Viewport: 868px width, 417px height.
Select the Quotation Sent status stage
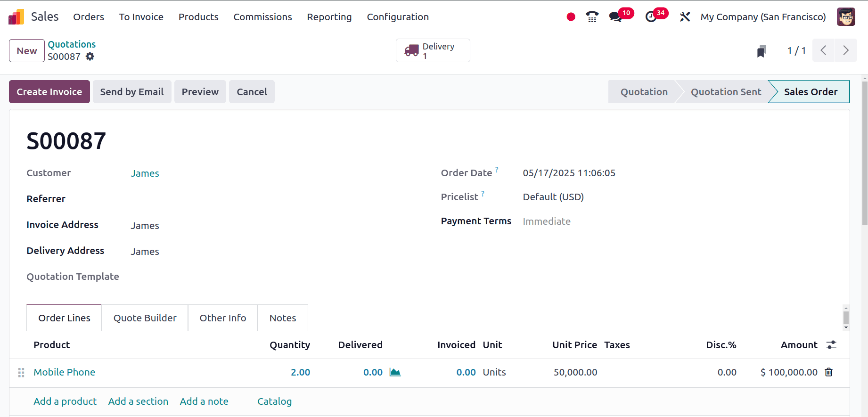pos(726,92)
